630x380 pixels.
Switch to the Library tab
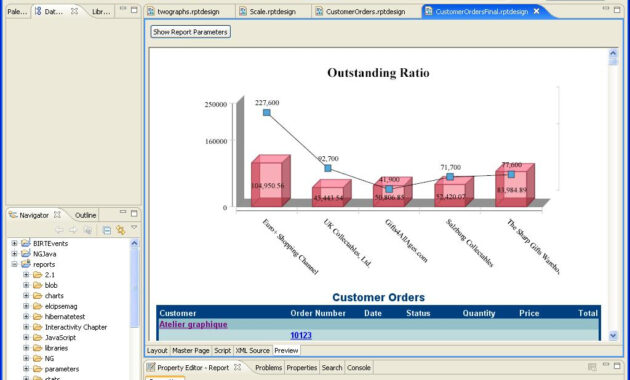[x=101, y=12]
